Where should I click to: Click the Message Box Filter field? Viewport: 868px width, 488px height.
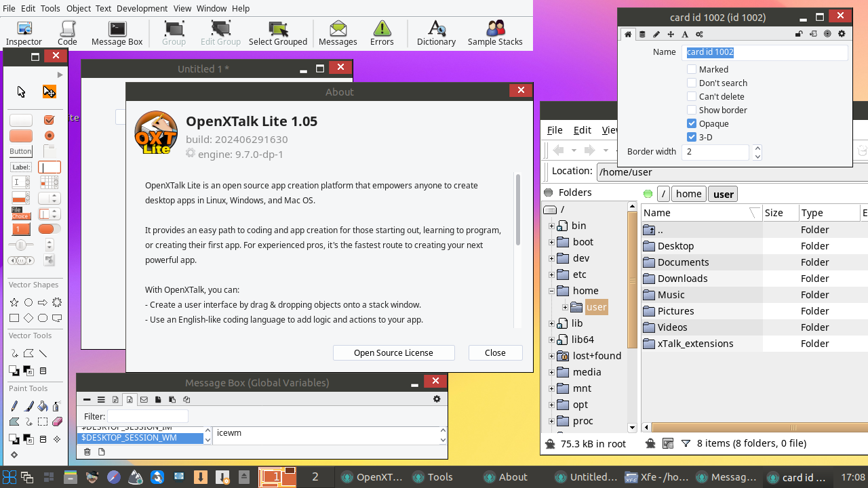point(147,416)
